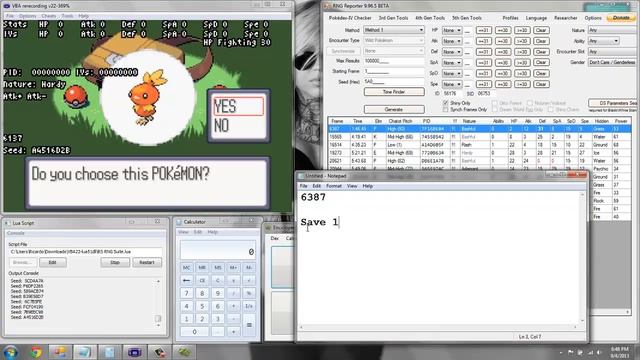Click the Notepad vertical scrollbar
The width and height of the screenshot is (640, 360).
[582, 258]
